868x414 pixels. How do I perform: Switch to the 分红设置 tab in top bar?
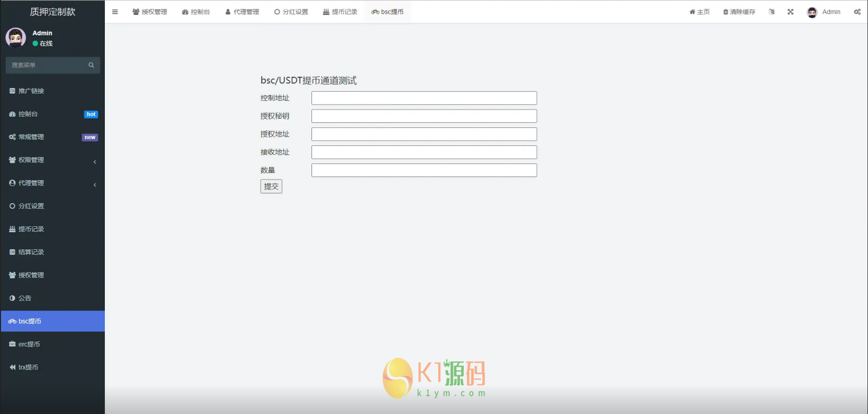291,12
